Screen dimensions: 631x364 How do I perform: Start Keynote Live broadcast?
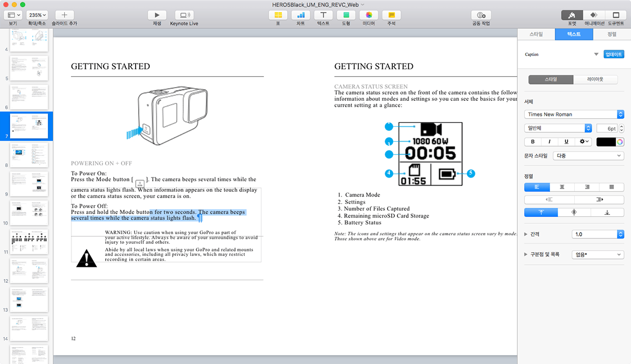click(x=184, y=15)
